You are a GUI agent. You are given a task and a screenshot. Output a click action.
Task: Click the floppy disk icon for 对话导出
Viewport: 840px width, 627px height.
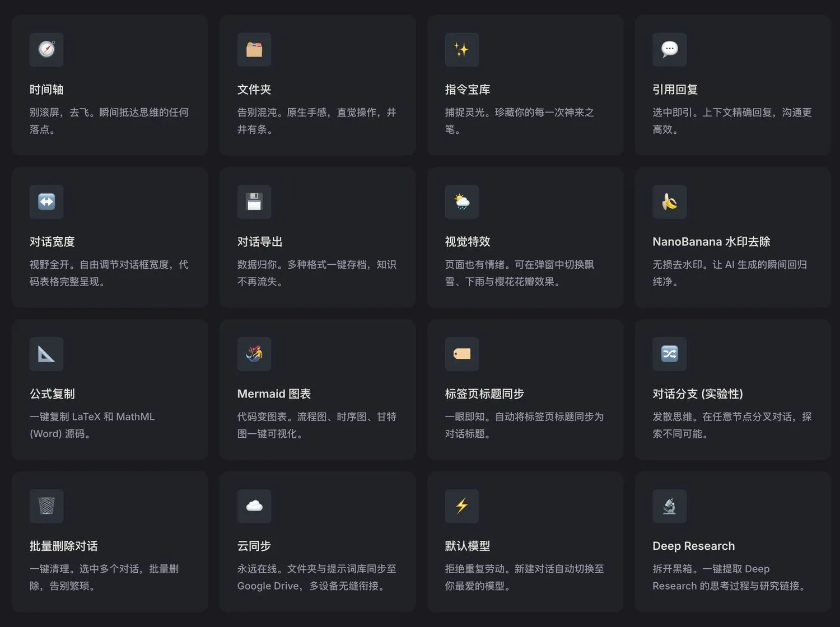click(254, 202)
